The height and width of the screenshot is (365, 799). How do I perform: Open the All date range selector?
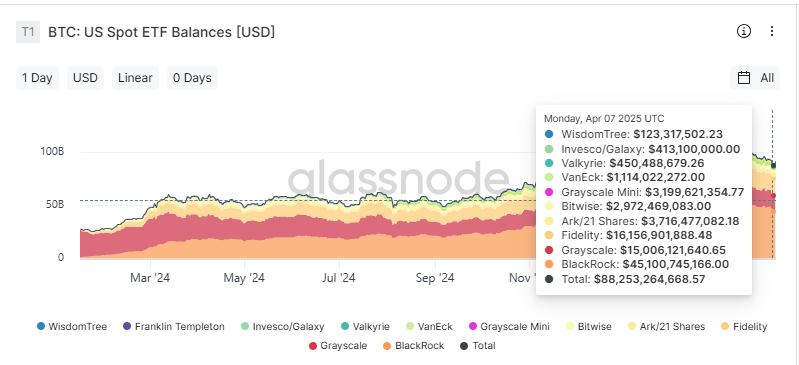coord(755,78)
